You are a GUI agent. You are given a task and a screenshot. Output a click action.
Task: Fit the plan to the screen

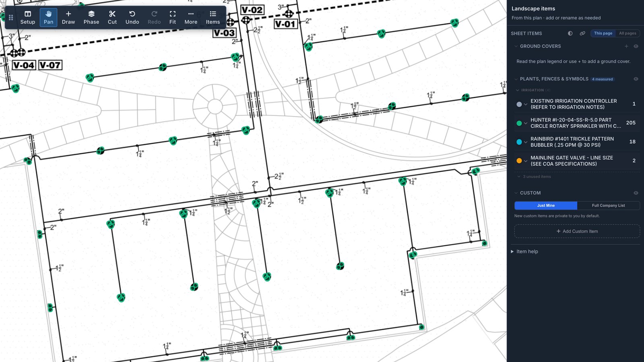point(173,18)
